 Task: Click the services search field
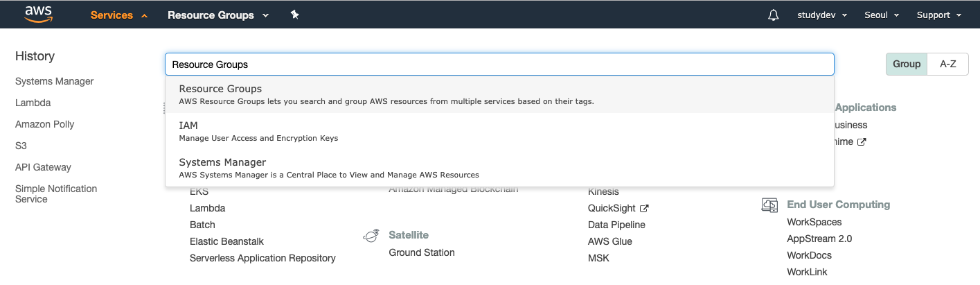click(x=499, y=64)
